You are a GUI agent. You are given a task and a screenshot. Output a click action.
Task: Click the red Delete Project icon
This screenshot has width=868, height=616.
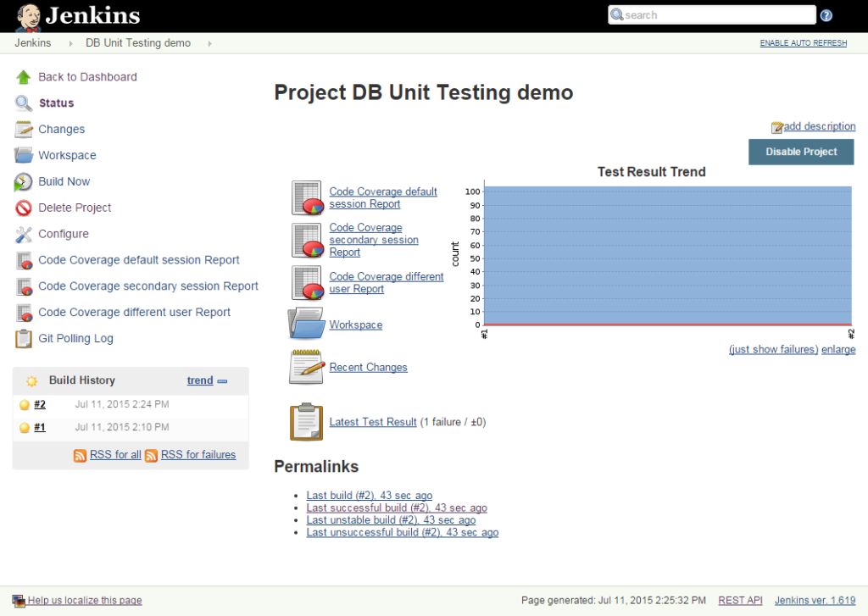point(23,208)
